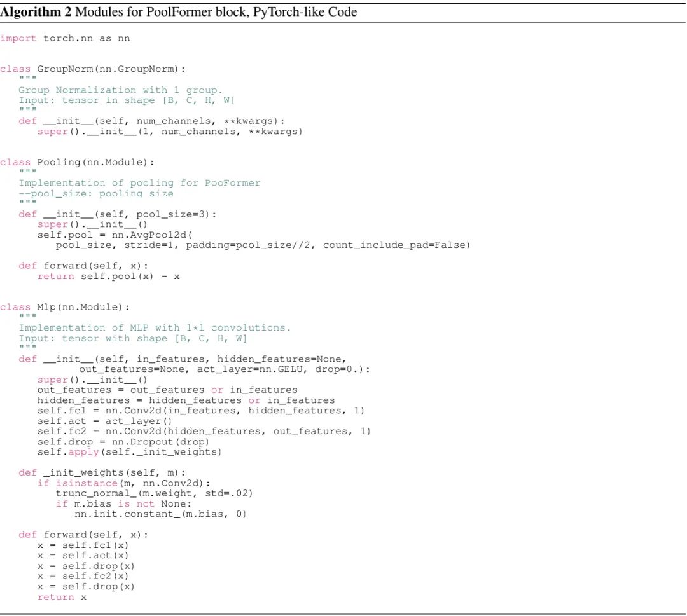Click the 'class Mlp(nn.Module):' line
687x616 pixels.
(x=65, y=307)
